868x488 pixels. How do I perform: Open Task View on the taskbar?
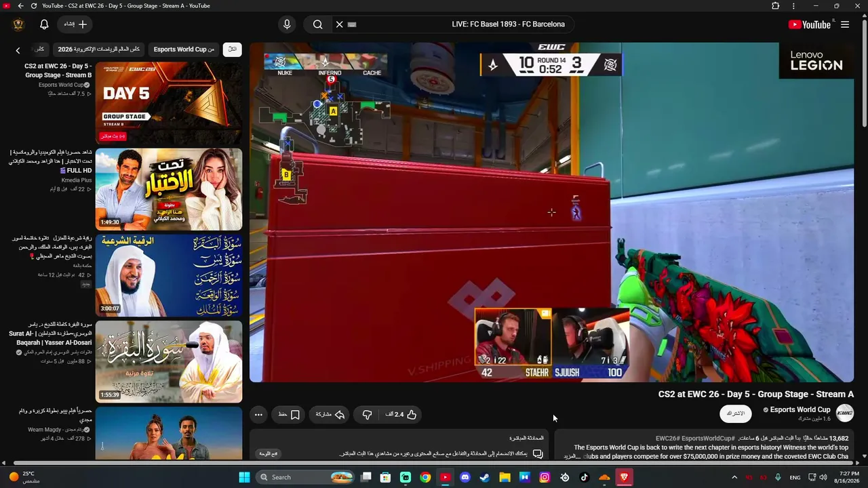[x=366, y=477]
